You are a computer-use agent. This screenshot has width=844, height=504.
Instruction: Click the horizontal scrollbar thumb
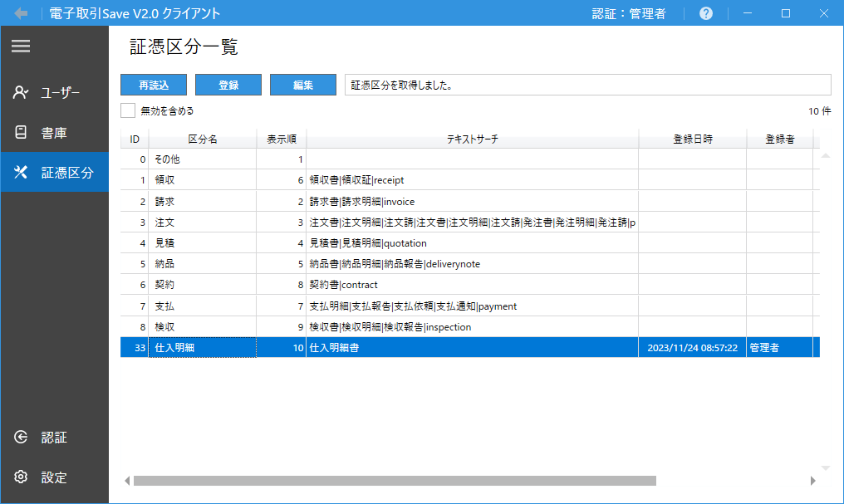tap(395, 481)
